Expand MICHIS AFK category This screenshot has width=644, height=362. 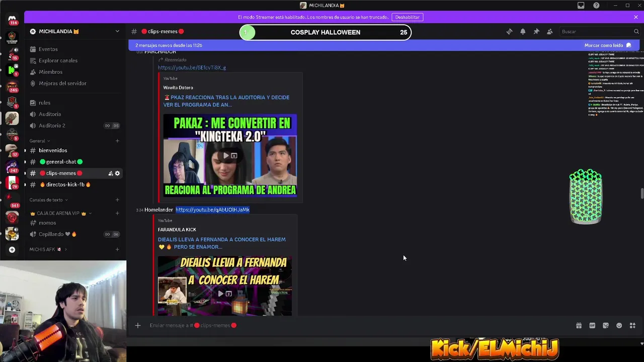(48, 249)
